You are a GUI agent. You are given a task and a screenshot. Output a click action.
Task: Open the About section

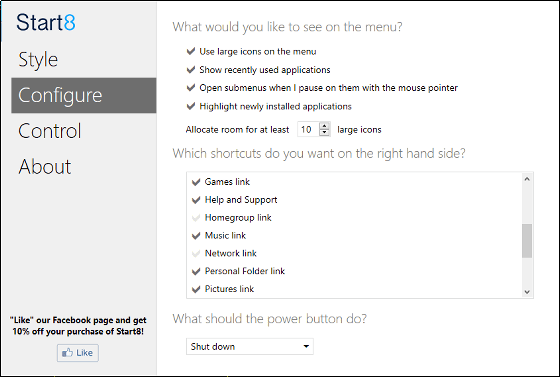click(45, 167)
